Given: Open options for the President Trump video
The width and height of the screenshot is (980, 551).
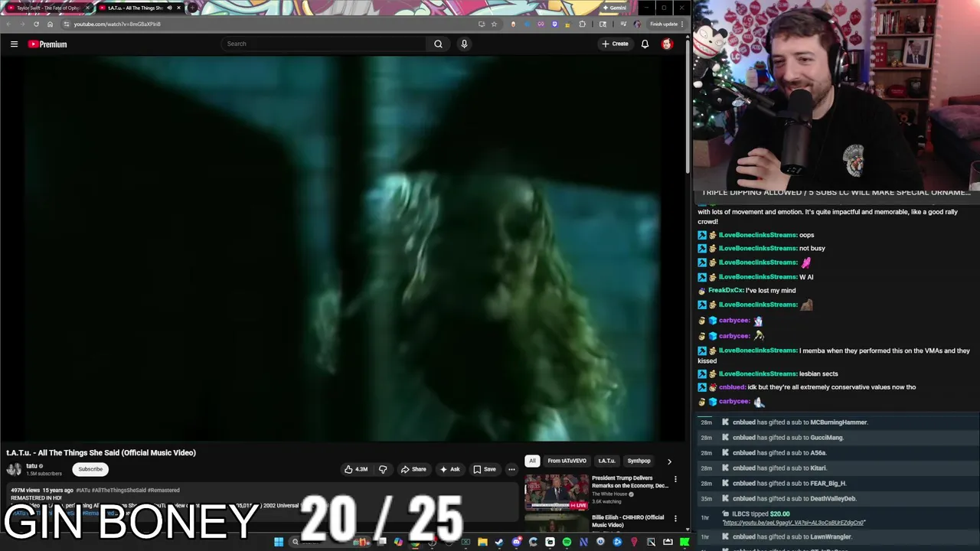Looking at the screenshot, I should point(675,479).
